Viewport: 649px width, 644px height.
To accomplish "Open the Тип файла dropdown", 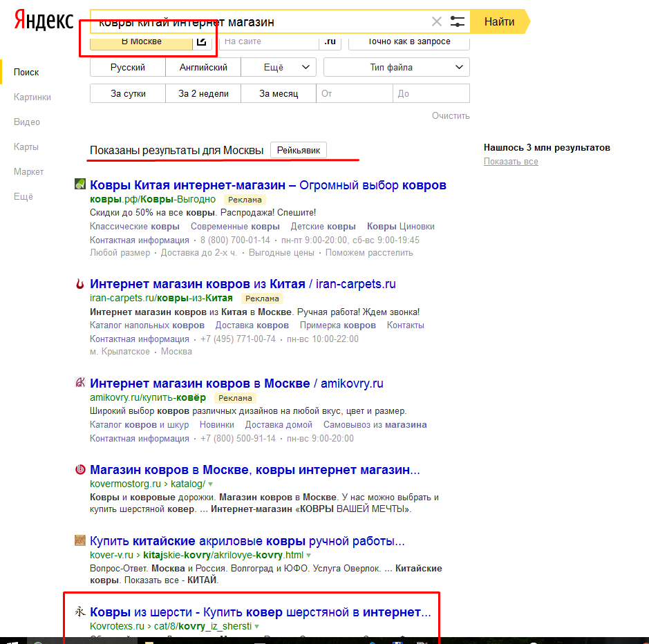I will [x=397, y=68].
